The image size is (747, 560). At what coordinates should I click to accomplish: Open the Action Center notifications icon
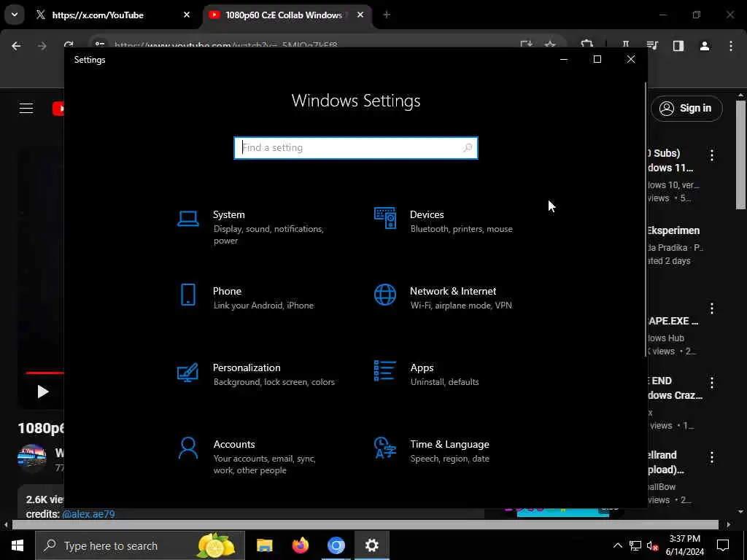coord(723,545)
